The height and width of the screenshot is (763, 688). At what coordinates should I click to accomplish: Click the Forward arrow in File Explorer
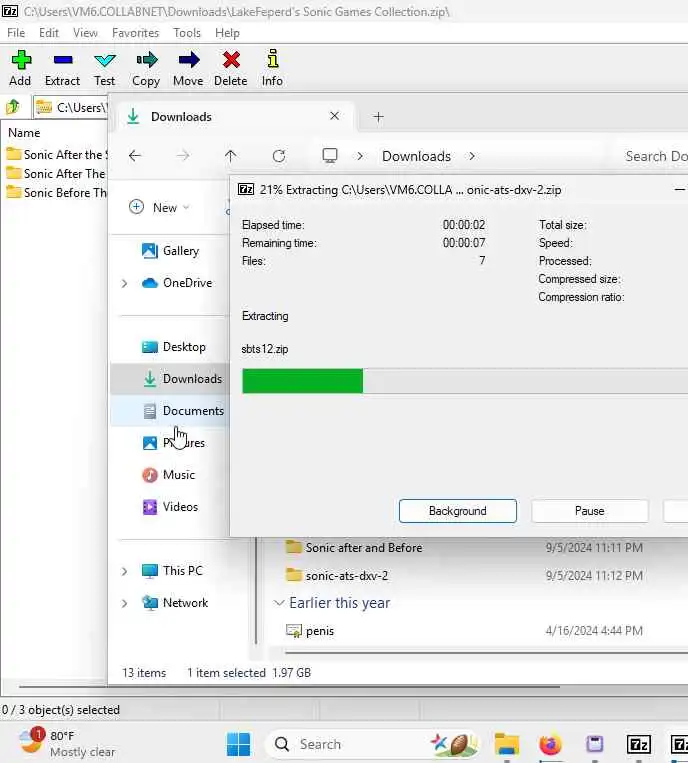(x=183, y=156)
